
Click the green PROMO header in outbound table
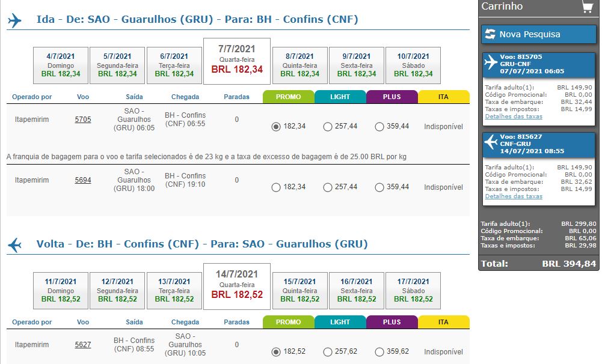(288, 97)
